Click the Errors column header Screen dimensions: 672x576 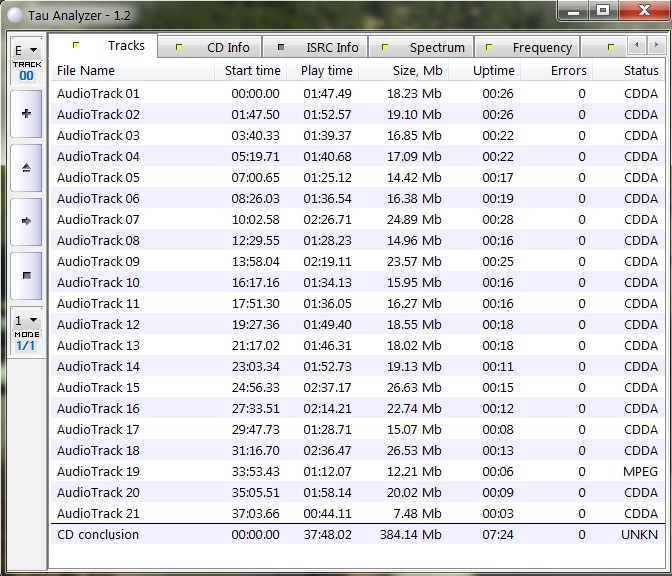[x=567, y=71]
